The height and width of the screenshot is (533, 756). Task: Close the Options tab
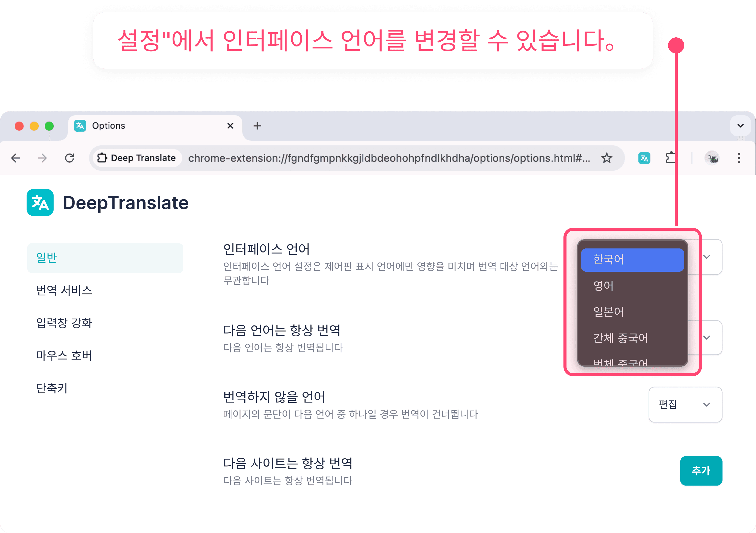pos(230,126)
